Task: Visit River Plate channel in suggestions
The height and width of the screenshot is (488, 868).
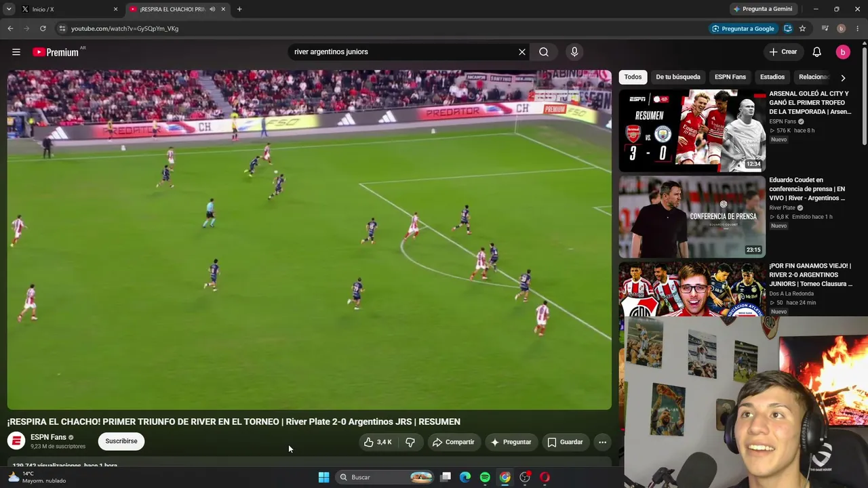Action: click(x=783, y=208)
